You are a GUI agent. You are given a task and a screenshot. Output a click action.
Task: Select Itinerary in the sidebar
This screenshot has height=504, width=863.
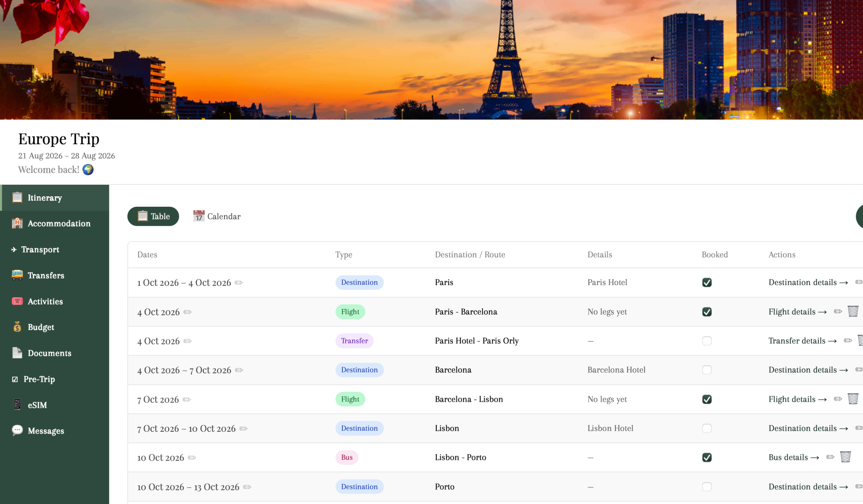(55, 198)
